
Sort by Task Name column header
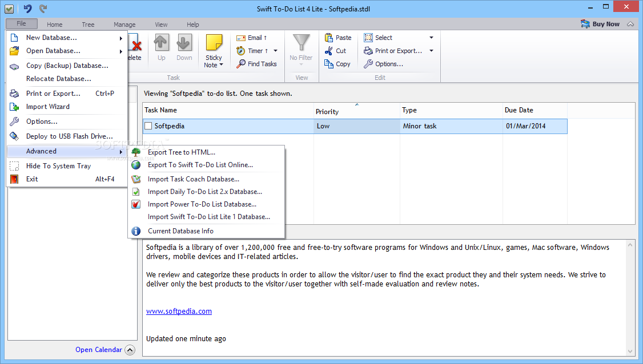click(228, 110)
